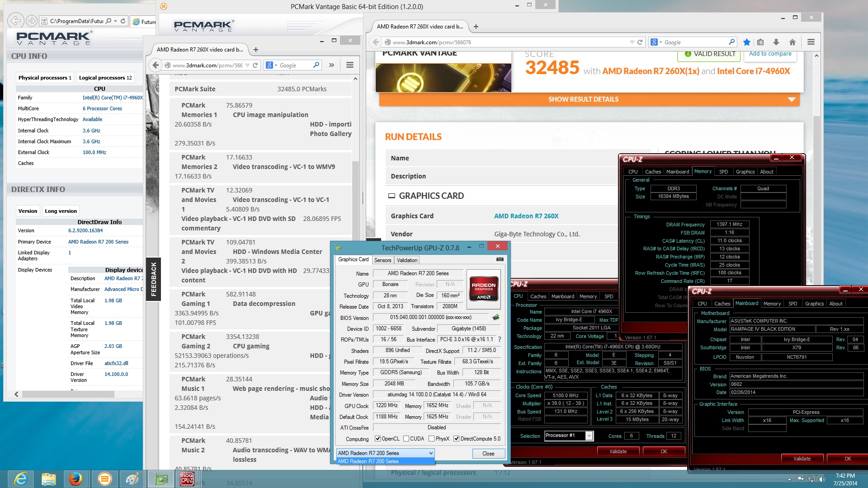Image resolution: width=868 pixels, height=488 pixels.
Task: Open URL history dropdown in right Firefox
Action: pyautogui.click(x=632, y=42)
